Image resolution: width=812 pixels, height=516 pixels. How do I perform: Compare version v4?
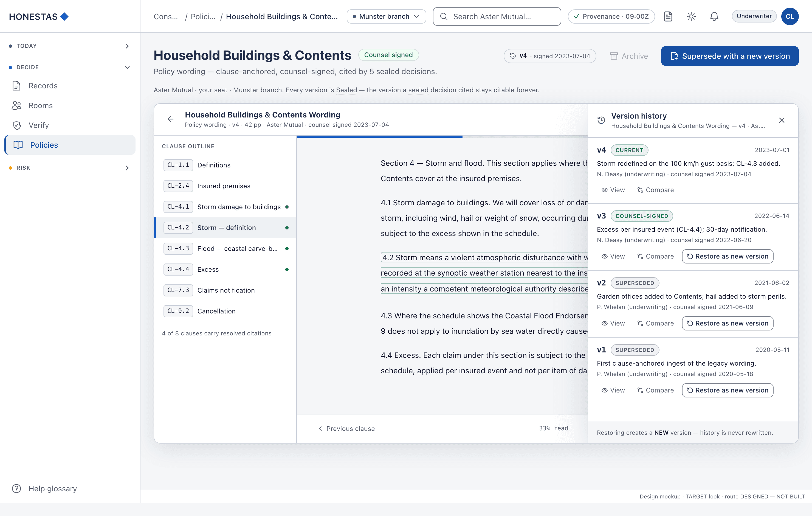click(x=655, y=190)
